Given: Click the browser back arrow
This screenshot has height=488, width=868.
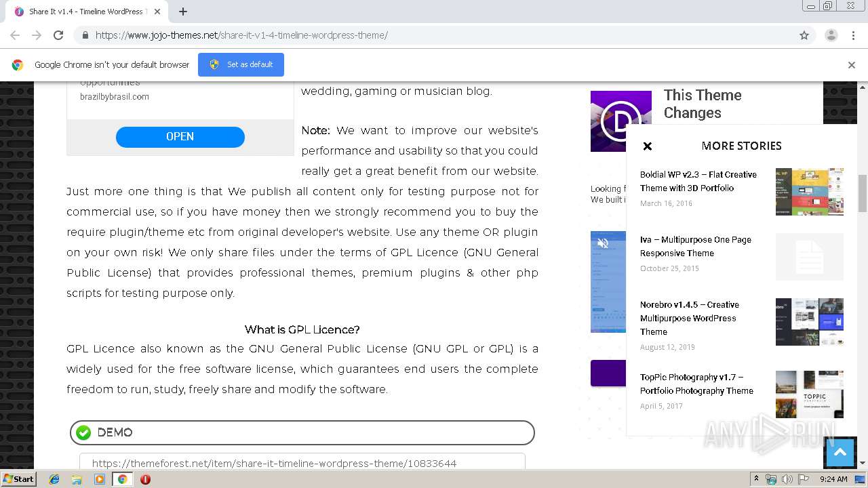Looking at the screenshot, I should pyautogui.click(x=15, y=35).
